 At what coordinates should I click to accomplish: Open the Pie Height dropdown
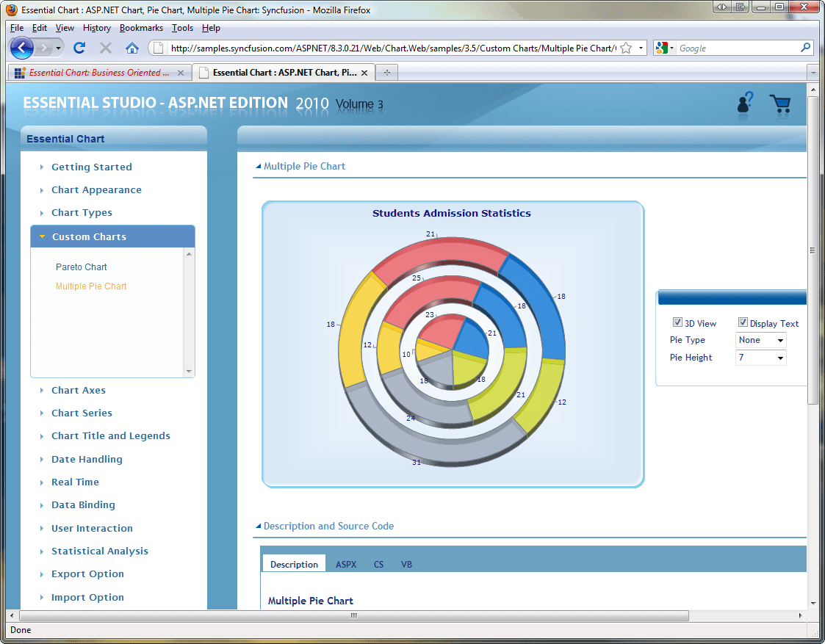(761, 358)
